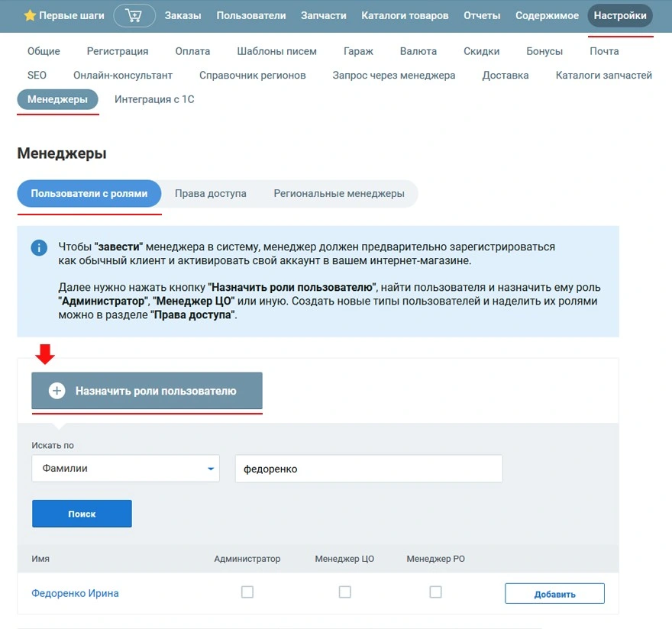The width and height of the screenshot is (672, 629).
Task: Open the Пользователи menu
Action: (x=251, y=16)
